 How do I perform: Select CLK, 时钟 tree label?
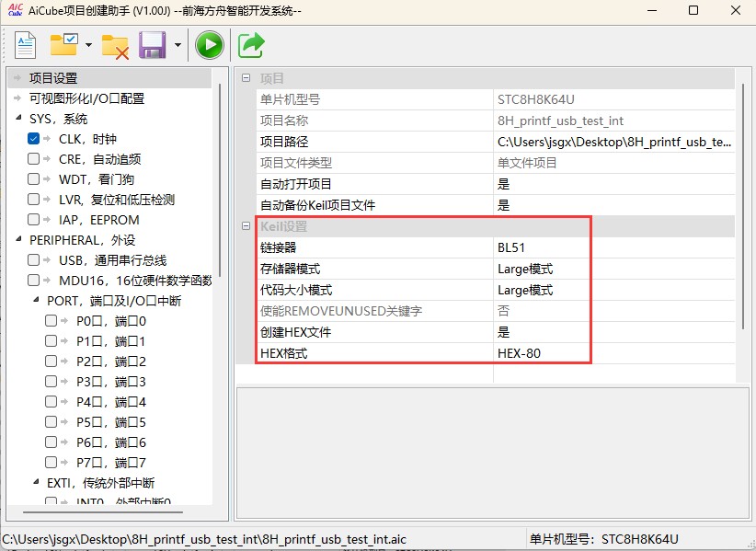coord(87,139)
